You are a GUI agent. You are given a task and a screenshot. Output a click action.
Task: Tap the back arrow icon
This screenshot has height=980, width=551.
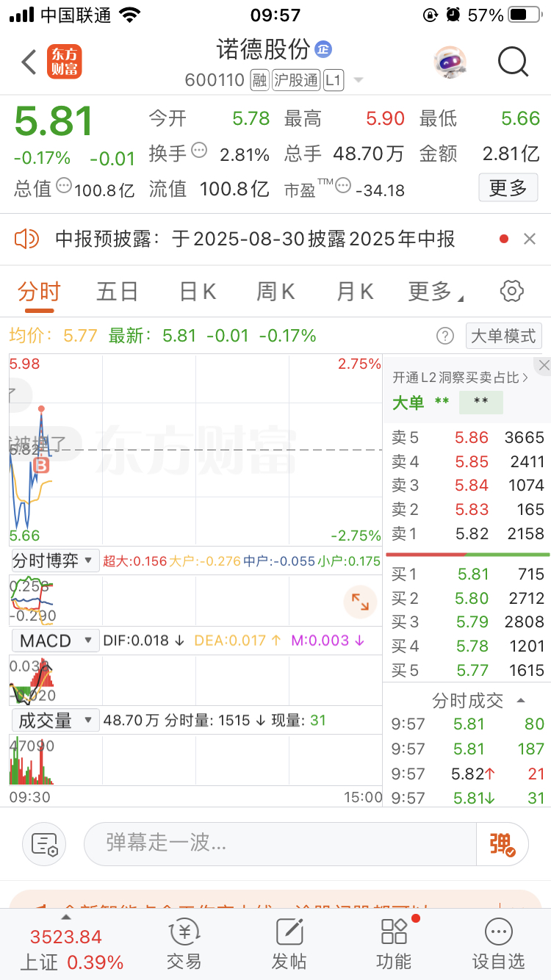(x=29, y=62)
